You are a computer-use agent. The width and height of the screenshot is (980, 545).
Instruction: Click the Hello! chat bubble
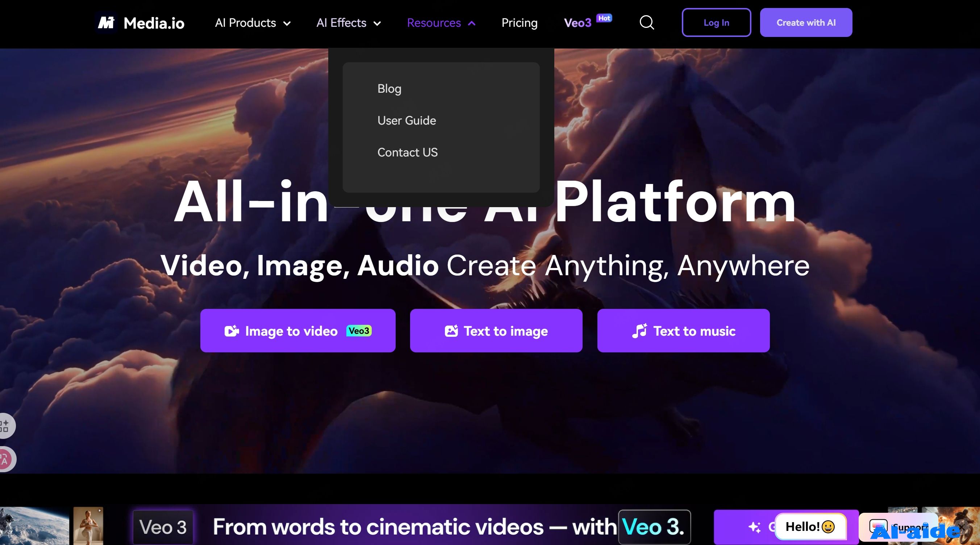point(810,527)
